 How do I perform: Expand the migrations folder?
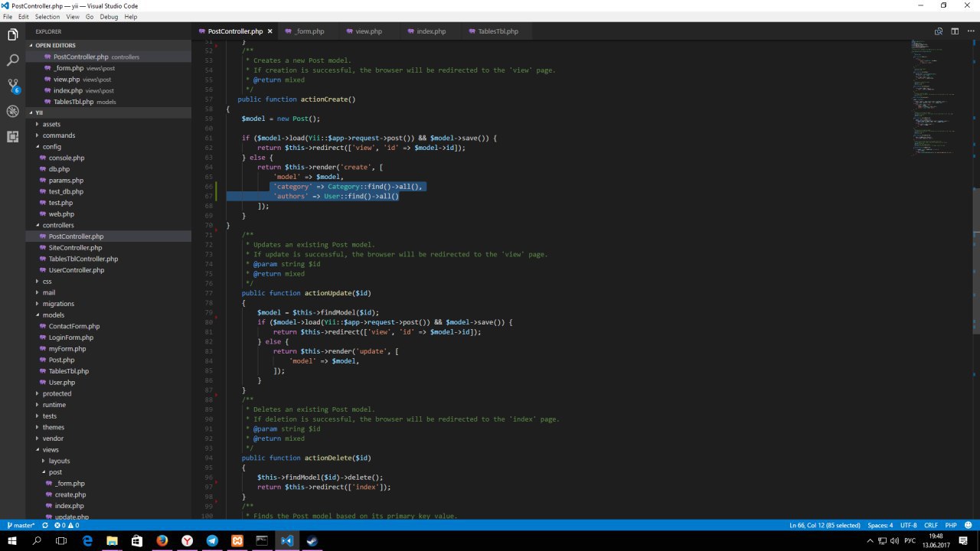click(58, 304)
